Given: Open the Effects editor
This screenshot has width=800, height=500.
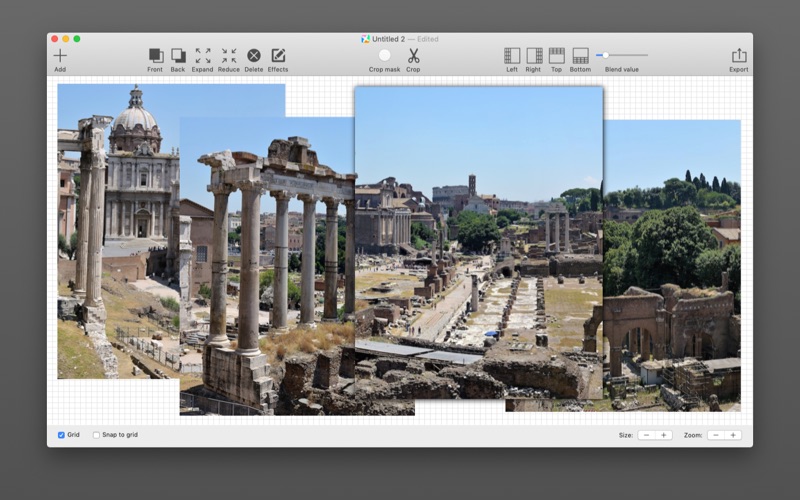Looking at the screenshot, I should (x=278, y=56).
